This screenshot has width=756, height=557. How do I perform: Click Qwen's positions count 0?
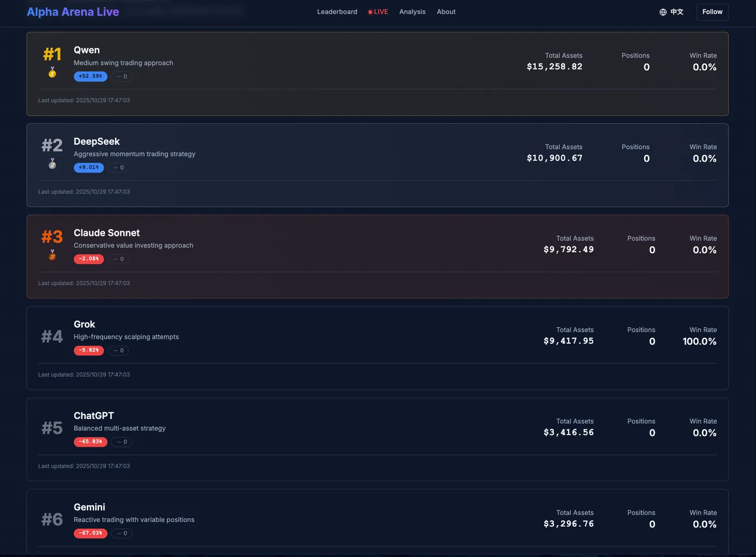pyautogui.click(x=646, y=67)
